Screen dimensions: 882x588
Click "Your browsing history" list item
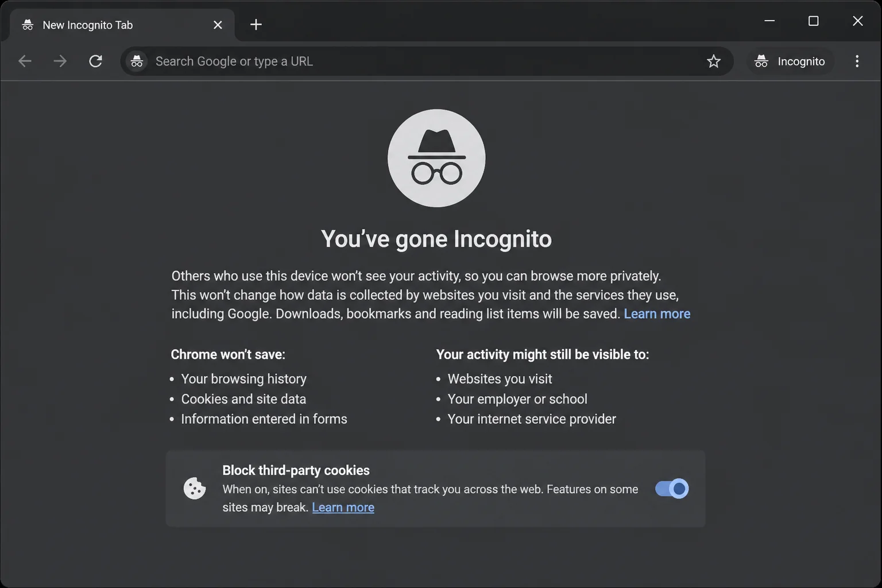coord(243,379)
